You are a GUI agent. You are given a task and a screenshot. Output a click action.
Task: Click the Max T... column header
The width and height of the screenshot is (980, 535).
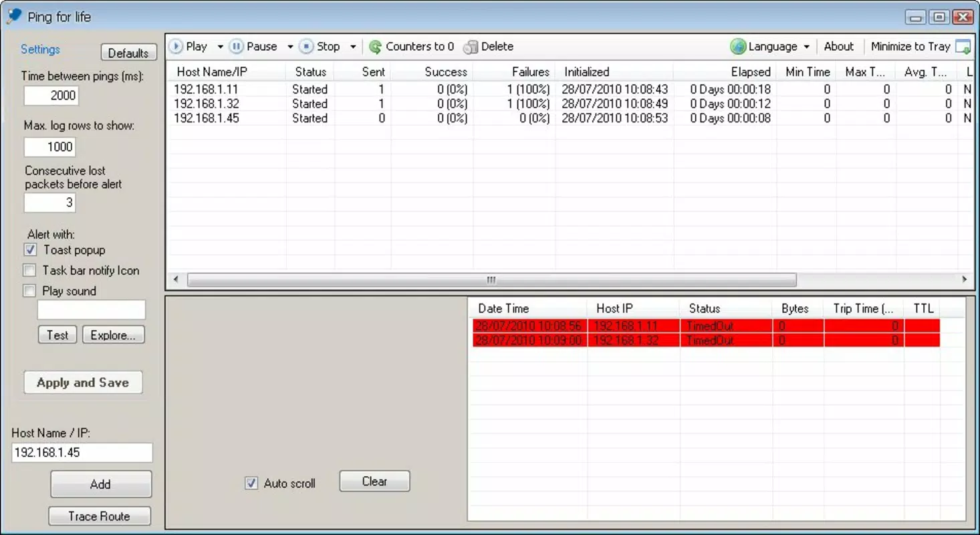[x=866, y=72]
